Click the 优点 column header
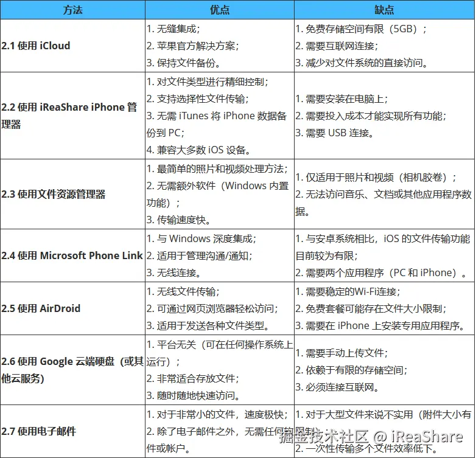Viewport: 476px width, 458px height. (220, 10)
